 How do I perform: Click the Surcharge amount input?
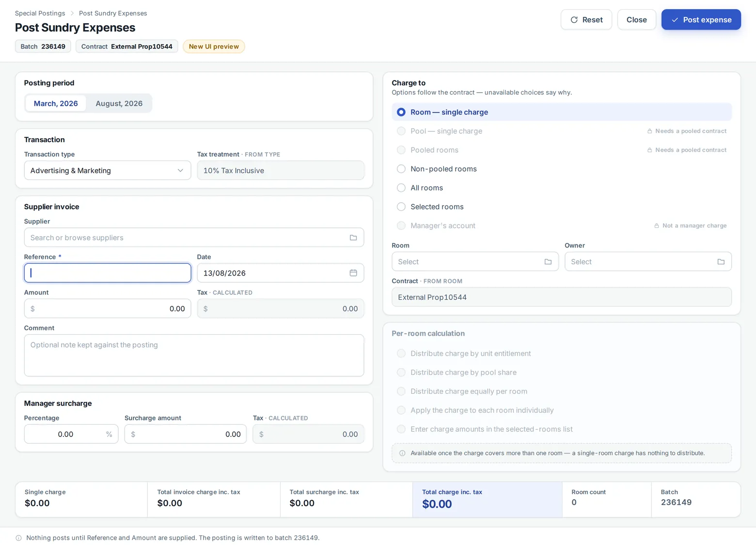(x=186, y=434)
